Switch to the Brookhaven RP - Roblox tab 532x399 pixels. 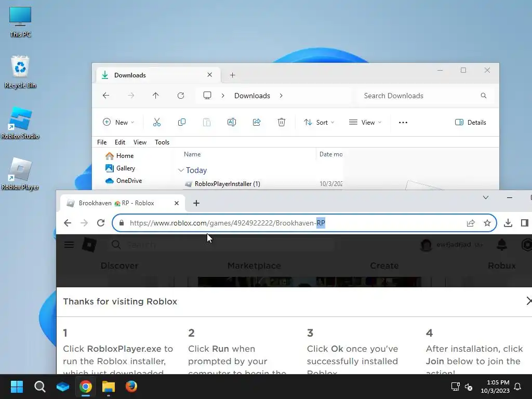tap(123, 203)
